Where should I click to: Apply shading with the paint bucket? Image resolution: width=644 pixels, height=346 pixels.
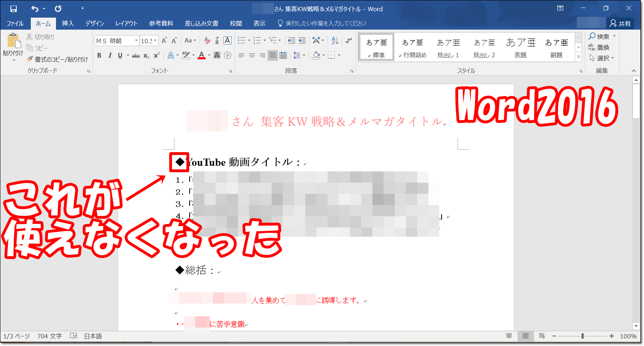316,56
